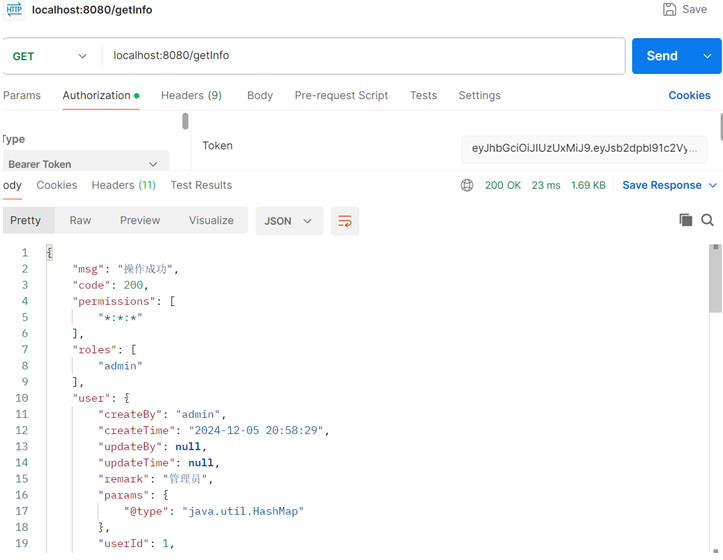Click the Save button label
The width and height of the screenshot is (723, 560).
pos(694,9)
